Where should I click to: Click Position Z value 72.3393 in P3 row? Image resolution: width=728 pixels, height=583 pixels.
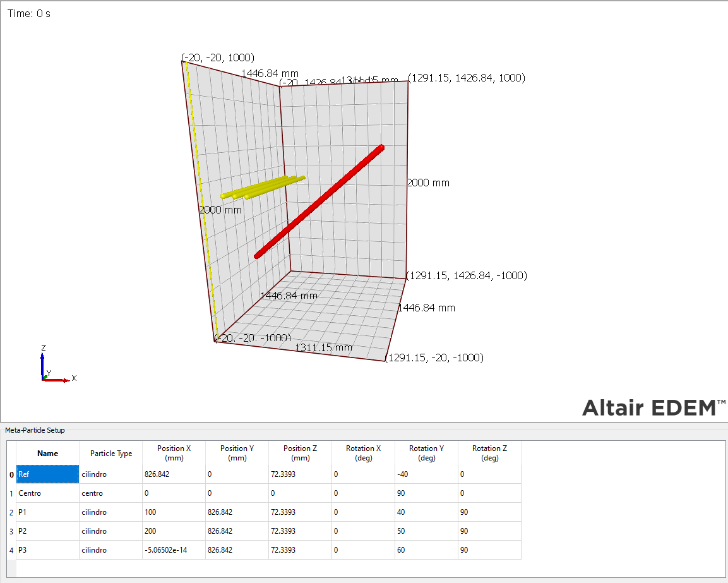tap(301, 550)
